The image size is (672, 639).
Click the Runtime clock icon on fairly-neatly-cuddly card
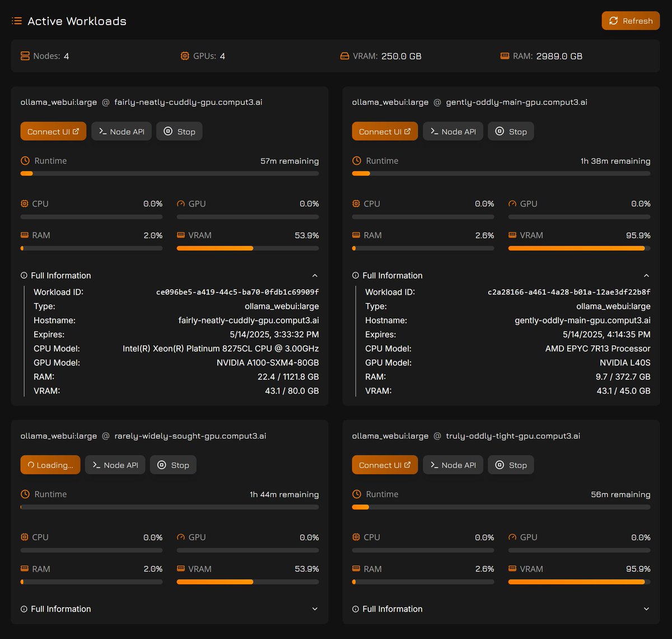coord(25,161)
